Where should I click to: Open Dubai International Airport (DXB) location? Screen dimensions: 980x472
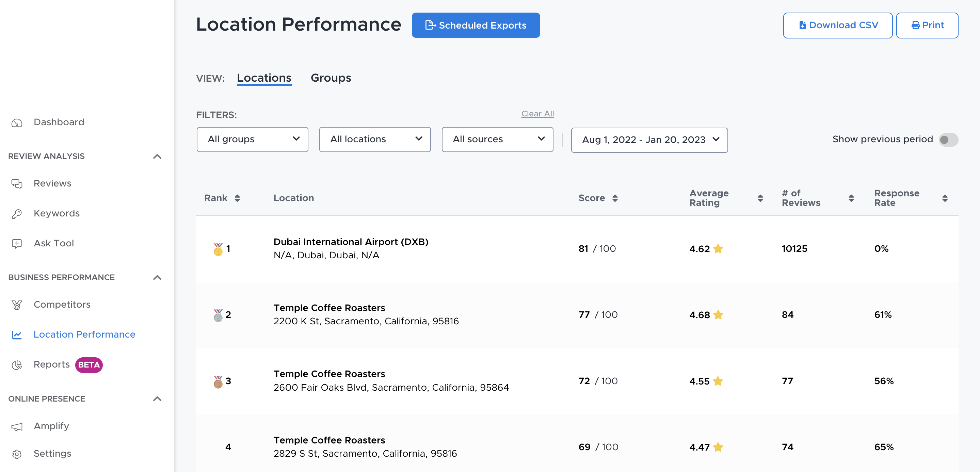tap(351, 242)
